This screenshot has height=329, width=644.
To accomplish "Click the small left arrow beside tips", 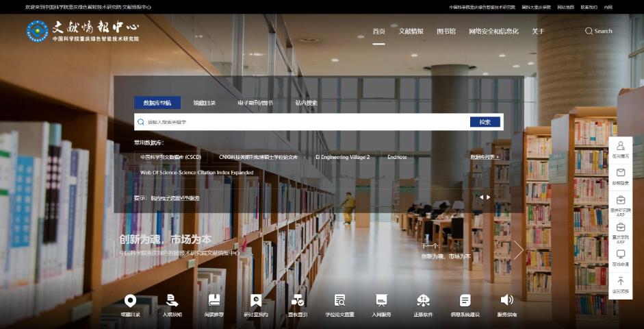I will (481, 197).
